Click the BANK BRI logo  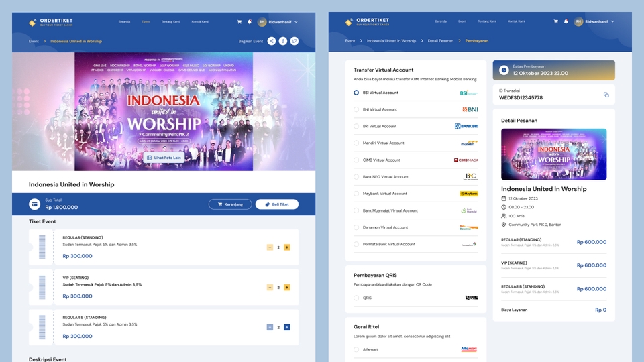(466, 126)
